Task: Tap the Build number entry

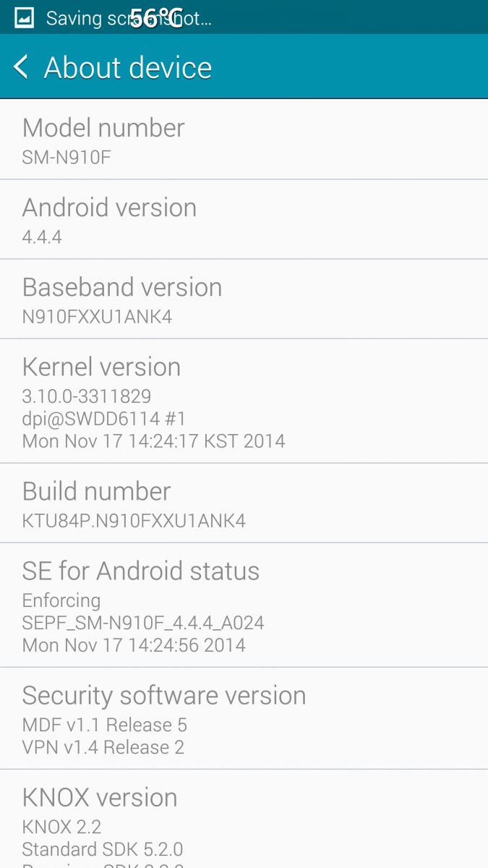Action: pyautogui.click(x=244, y=503)
